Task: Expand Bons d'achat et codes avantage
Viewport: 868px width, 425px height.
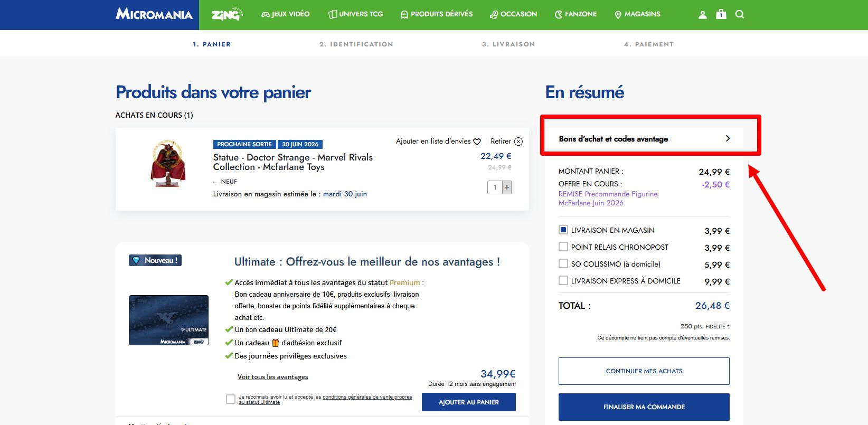Action: tap(644, 139)
